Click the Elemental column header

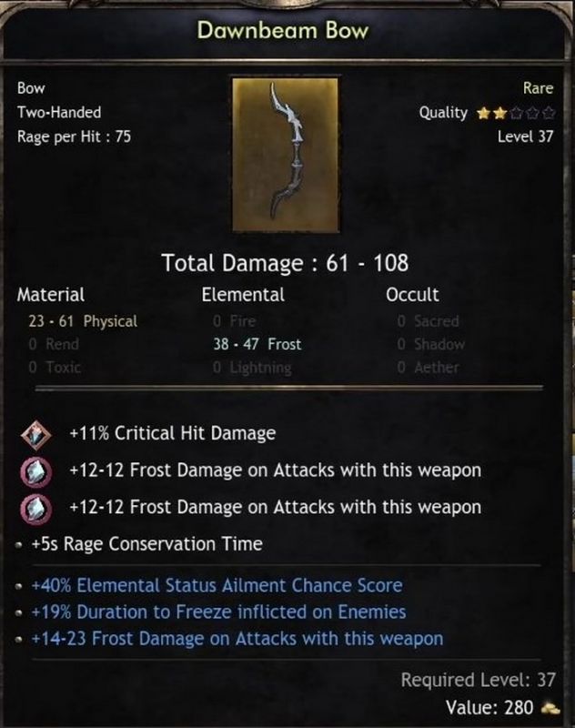pyautogui.click(x=243, y=294)
